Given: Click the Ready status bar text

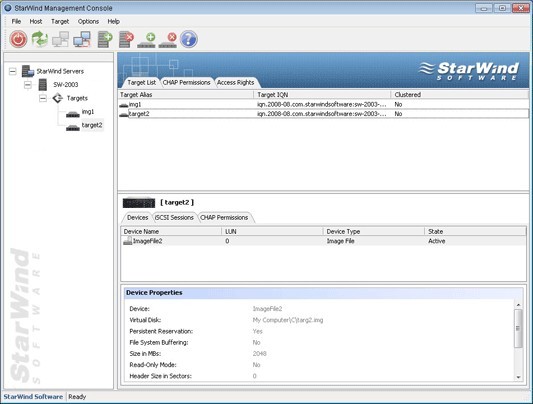Looking at the screenshot, I should [77, 397].
